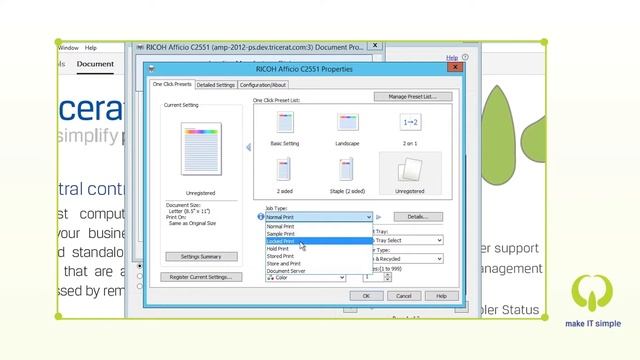Click the copies number input field
640x360 pixels.
click(373, 277)
